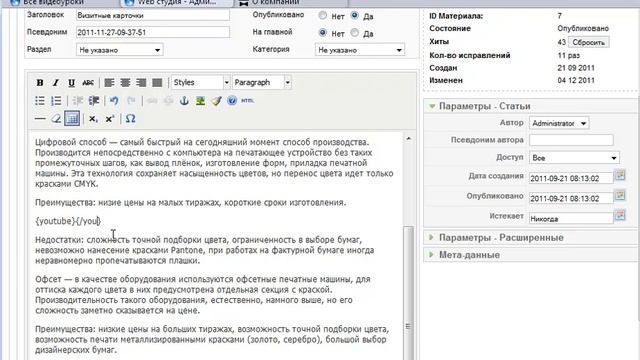Open the Styles dropdown
Screen dimensions: 640x360
tap(200, 82)
